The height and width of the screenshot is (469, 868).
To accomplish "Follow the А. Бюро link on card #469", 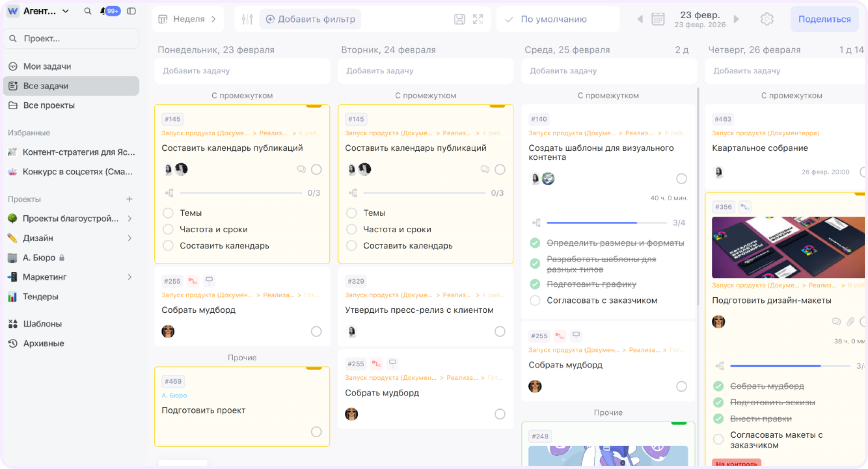I will (x=174, y=395).
